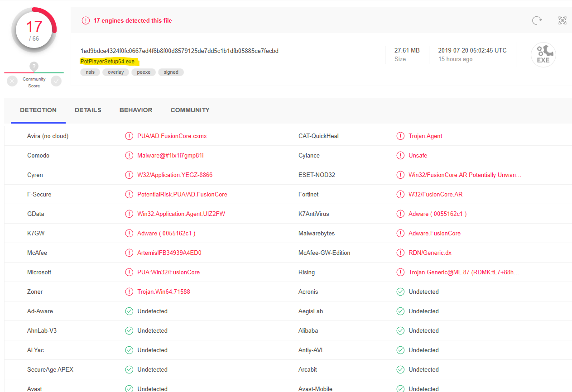This screenshot has height=392, width=572.
Task: Click the peexe tag
Action: pos(144,72)
